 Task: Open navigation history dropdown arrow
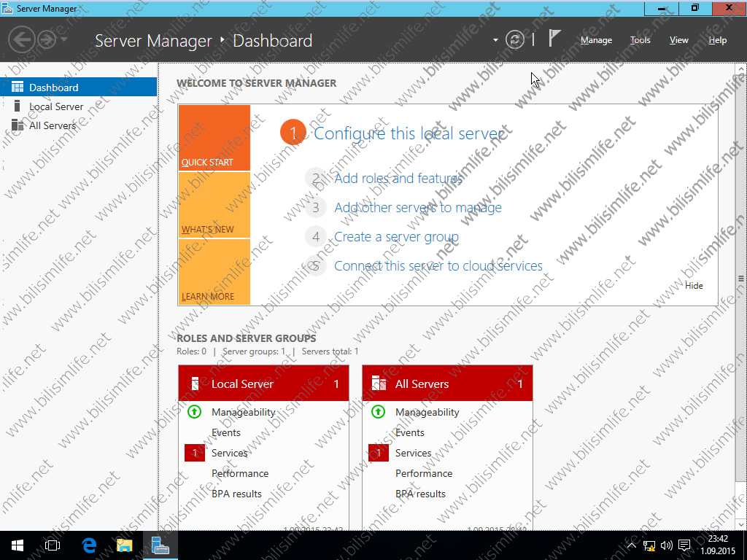[64, 39]
